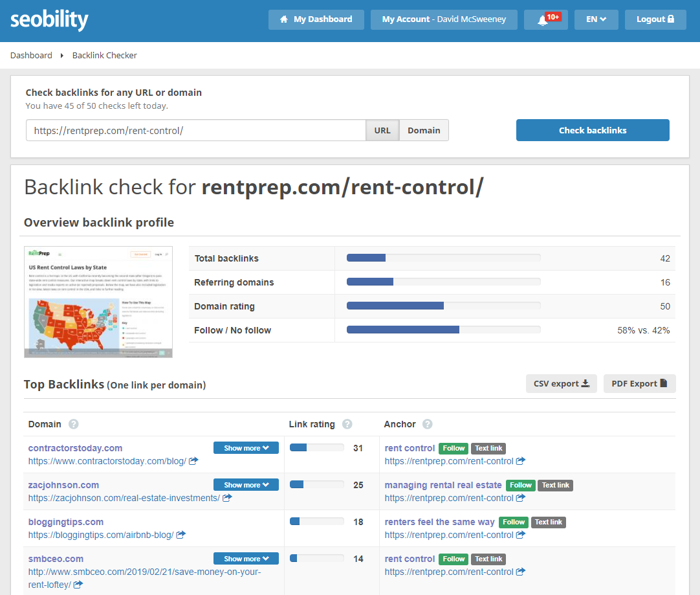This screenshot has width=700, height=595.
Task: Open the EN language dropdown
Action: coord(596,19)
